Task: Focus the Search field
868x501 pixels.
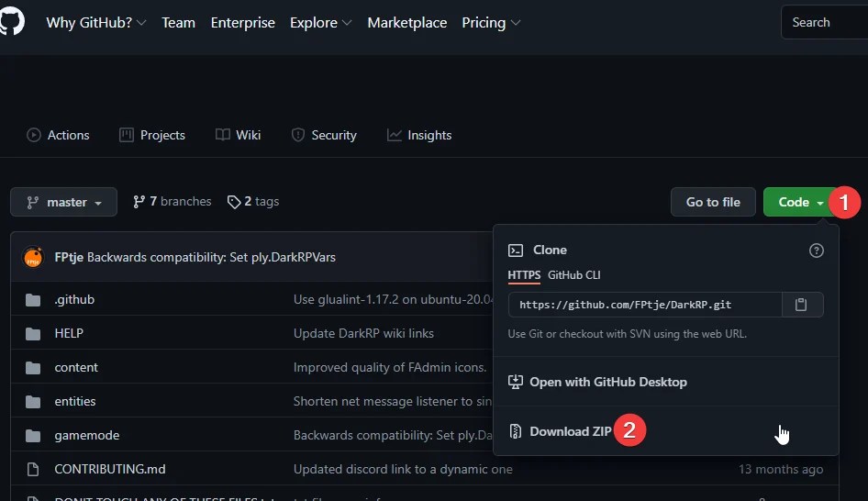Action: click(x=824, y=23)
